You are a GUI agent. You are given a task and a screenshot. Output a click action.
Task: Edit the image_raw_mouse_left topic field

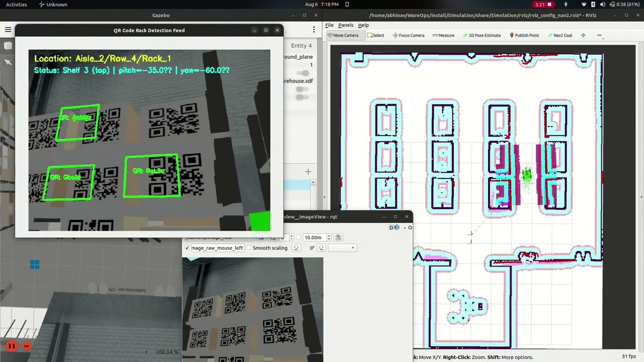217,248
